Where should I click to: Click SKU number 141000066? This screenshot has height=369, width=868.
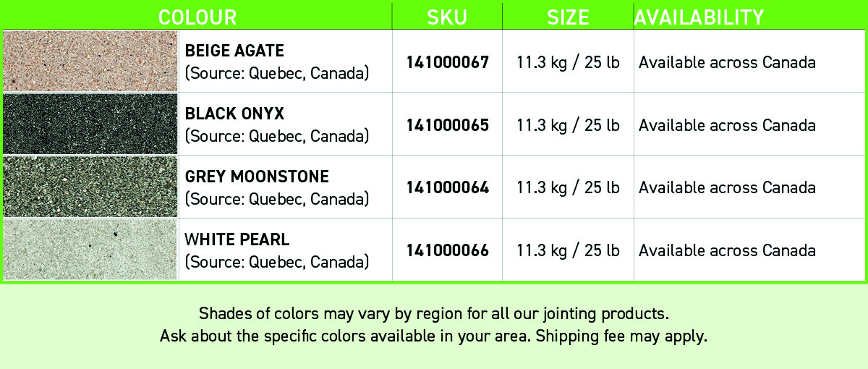[448, 251]
